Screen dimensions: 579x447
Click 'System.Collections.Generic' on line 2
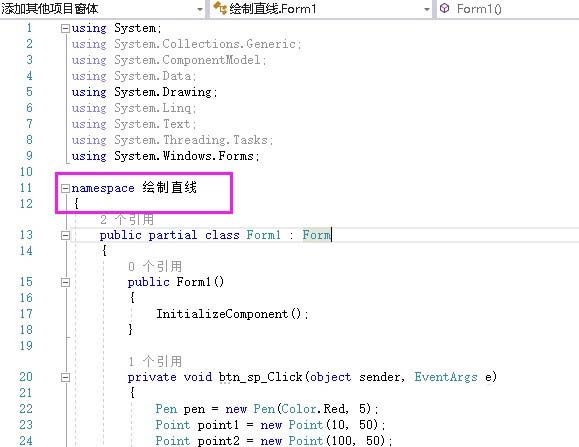pos(205,44)
